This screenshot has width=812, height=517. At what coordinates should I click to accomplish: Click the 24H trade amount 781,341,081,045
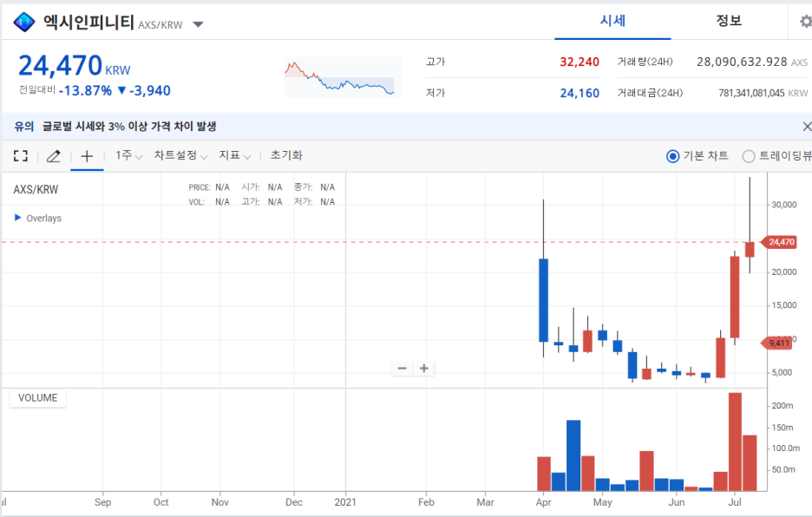751,93
